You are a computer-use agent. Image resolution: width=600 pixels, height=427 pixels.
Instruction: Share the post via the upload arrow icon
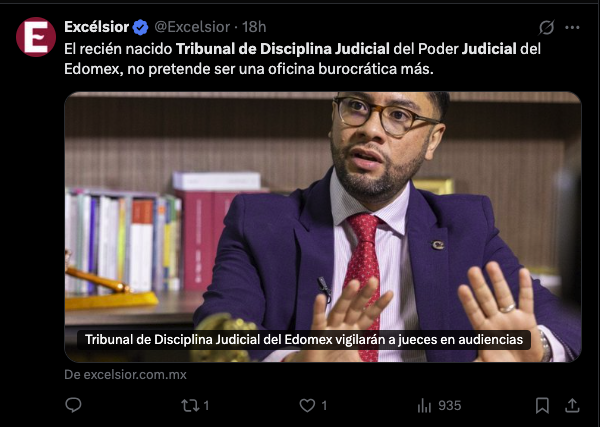click(x=572, y=406)
